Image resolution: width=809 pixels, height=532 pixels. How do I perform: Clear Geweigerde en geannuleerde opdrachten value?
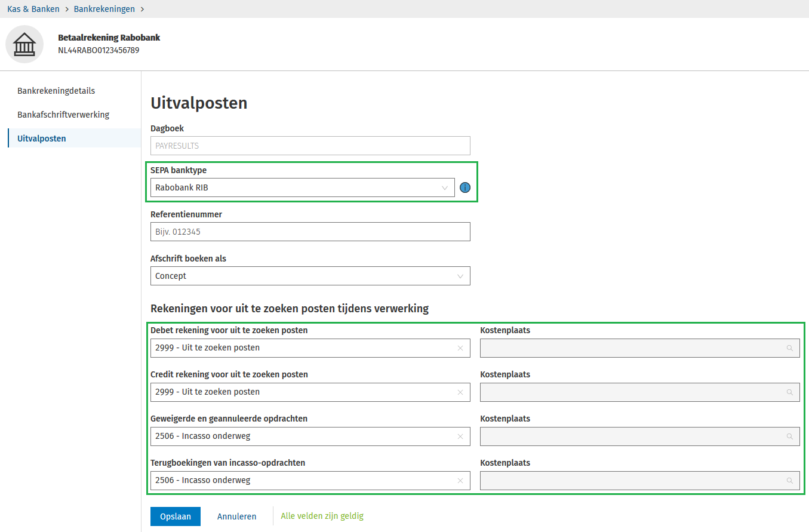pos(460,436)
